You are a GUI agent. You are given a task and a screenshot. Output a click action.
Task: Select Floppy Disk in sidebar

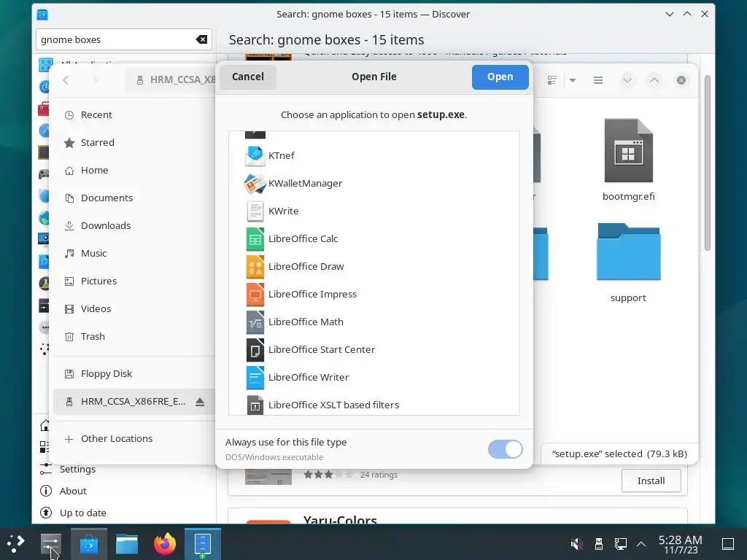(134, 374)
